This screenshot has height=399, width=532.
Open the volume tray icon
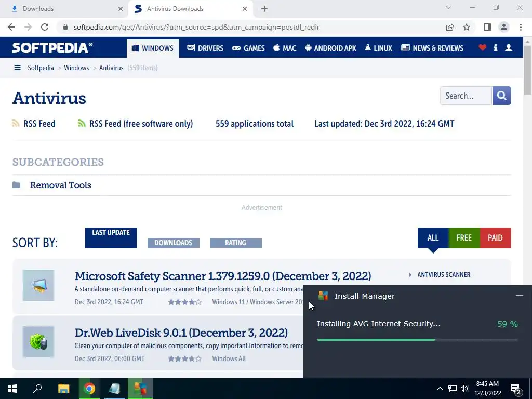click(x=464, y=389)
